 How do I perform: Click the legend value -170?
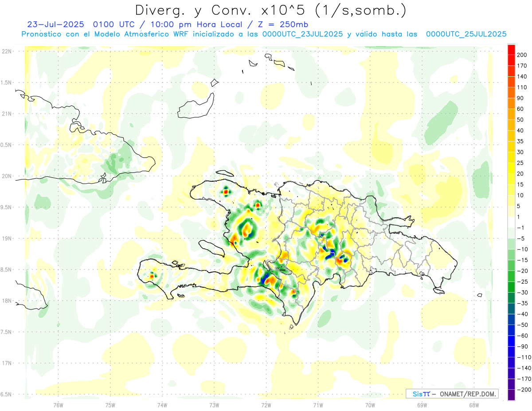(x=524, y=379)
